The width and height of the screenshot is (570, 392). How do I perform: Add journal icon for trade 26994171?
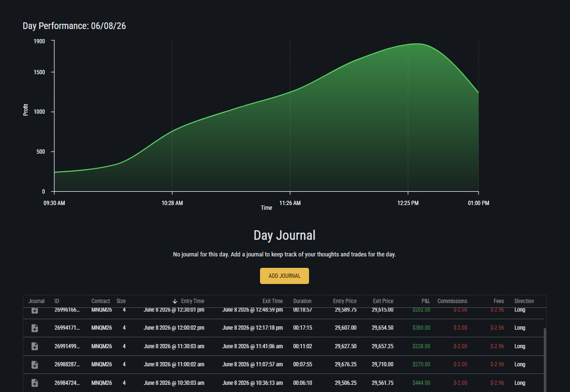[x=35, y=328]
